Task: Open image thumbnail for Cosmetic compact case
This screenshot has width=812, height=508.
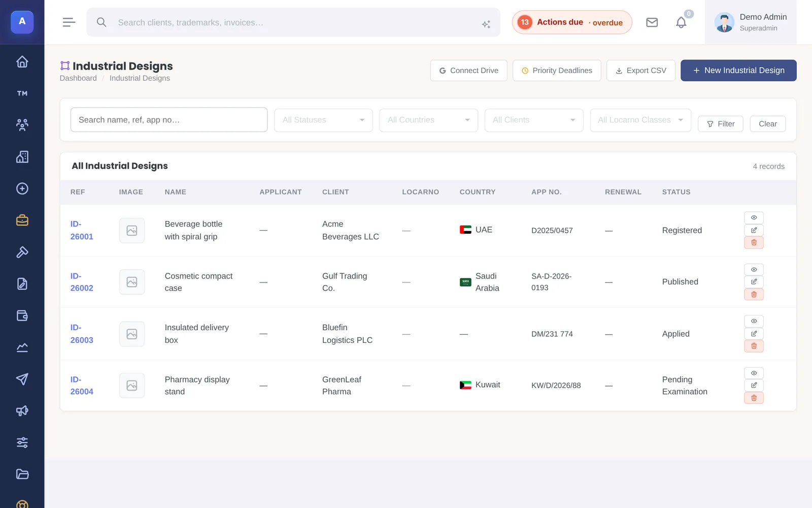Action: point(132,282)
